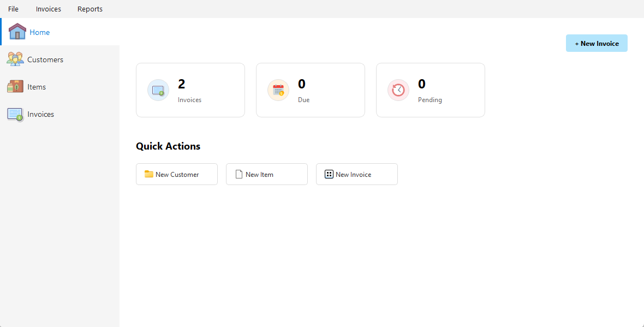Click the invoice count card icon
The height and width of the screenshot is (327, 644).
158,90
